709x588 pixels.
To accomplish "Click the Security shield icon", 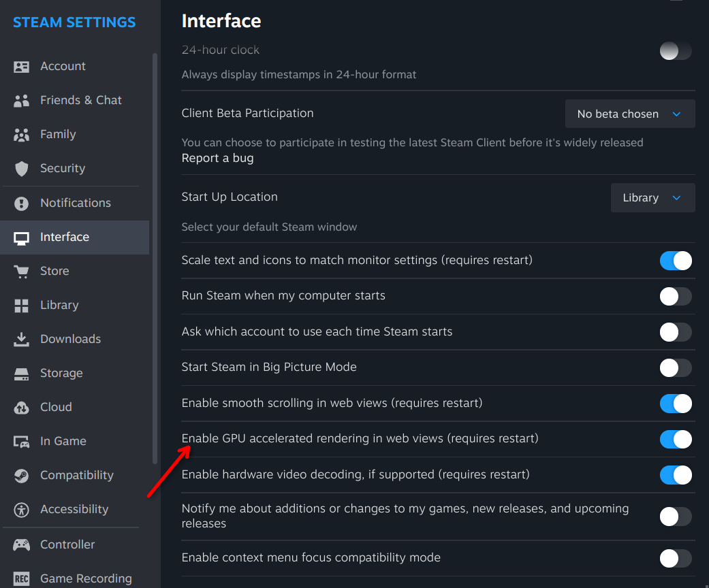I will pyautogui.click(x=22, y=169).
